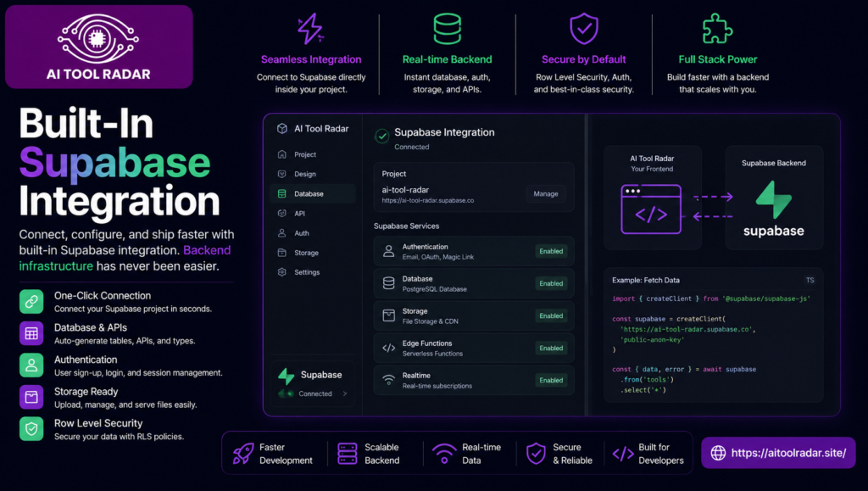The image size is (868, 491).
Task: Select the Database sidebar item
Action: [x=313, y=193]
